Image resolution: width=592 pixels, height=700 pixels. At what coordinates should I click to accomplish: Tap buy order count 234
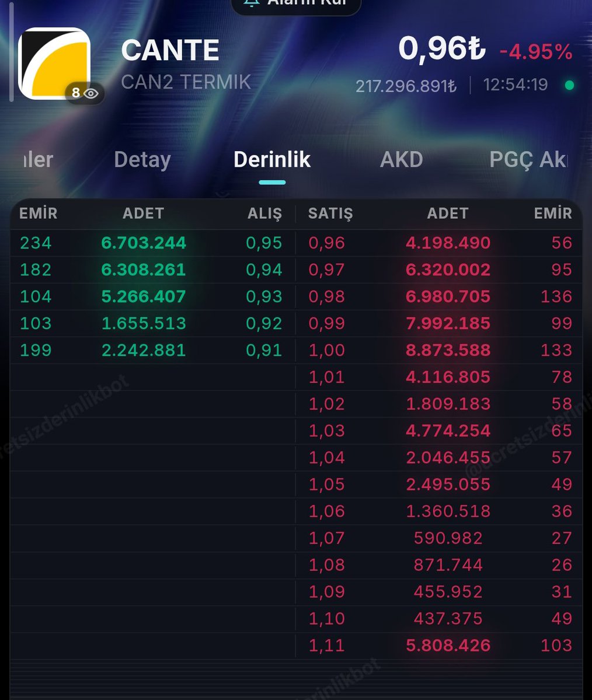point(36,243)
